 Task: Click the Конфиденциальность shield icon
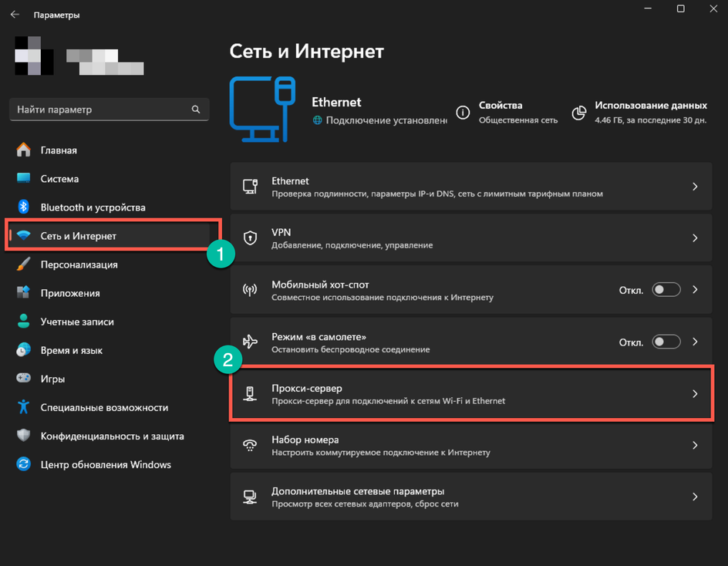pos(24,435)
